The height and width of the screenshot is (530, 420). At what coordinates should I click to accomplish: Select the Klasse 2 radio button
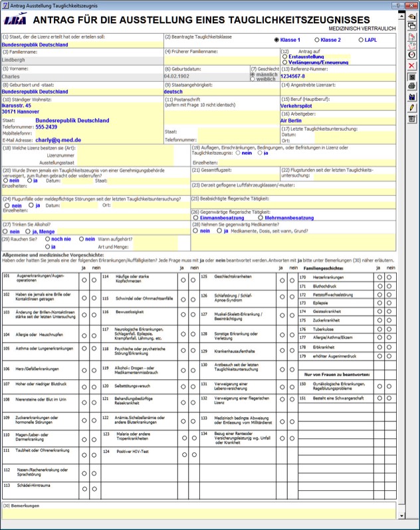tap(318, 40)
